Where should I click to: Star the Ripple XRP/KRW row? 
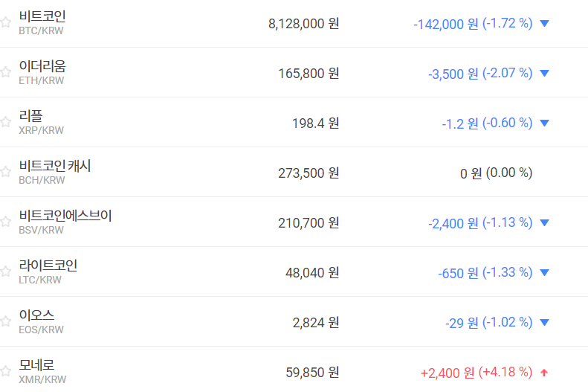[x=6, y=122]
